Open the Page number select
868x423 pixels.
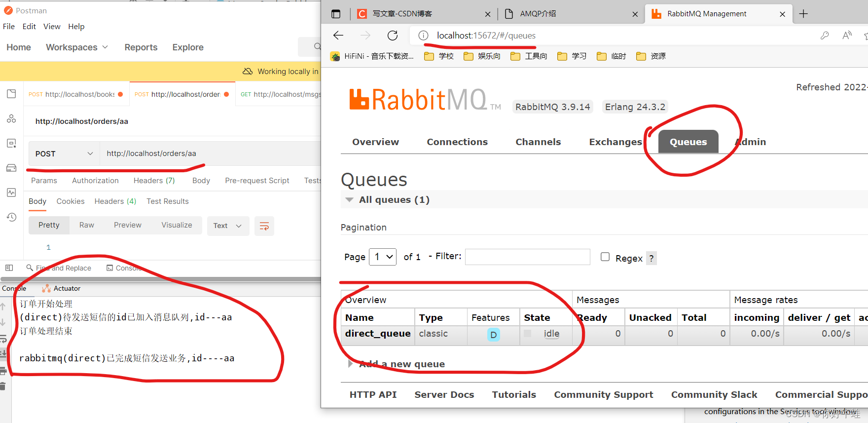pyautogui.click(x=383, y=257)
